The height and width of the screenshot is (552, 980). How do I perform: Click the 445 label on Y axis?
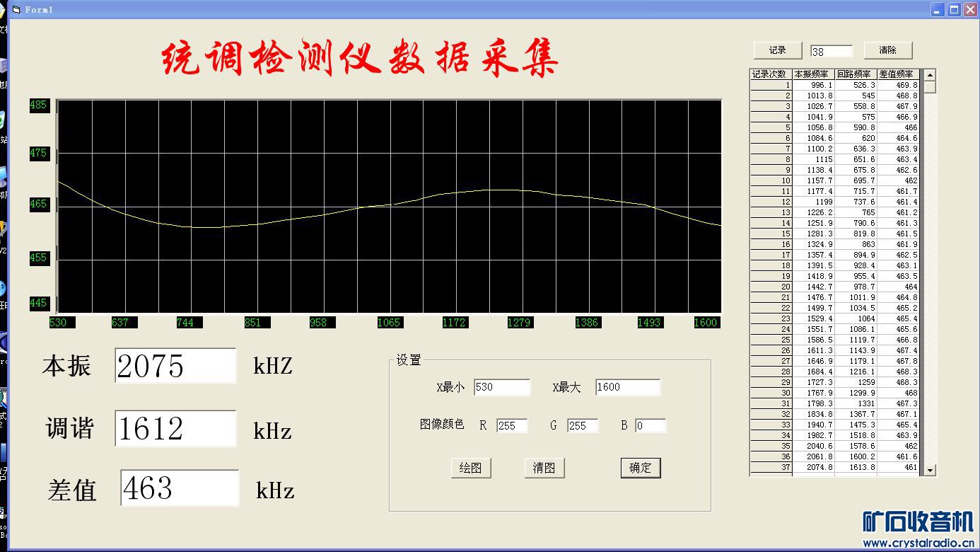[38, 303]
